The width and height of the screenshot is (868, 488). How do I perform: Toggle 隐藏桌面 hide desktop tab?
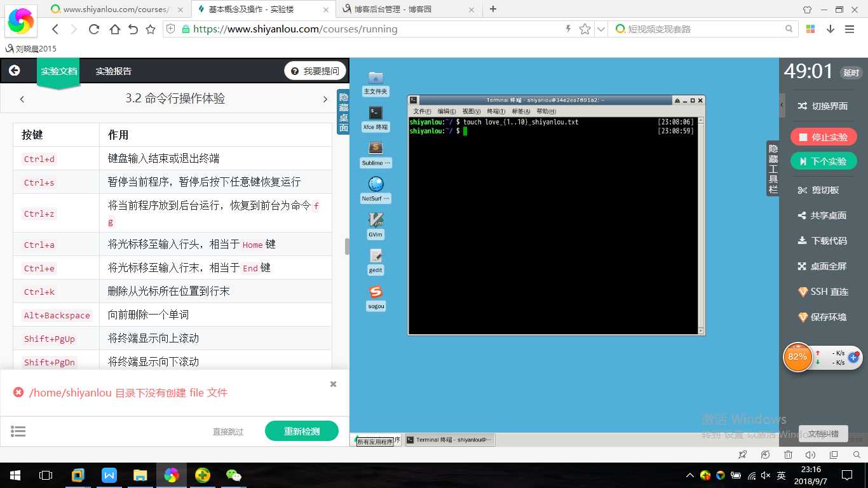[x=343, y=112]
